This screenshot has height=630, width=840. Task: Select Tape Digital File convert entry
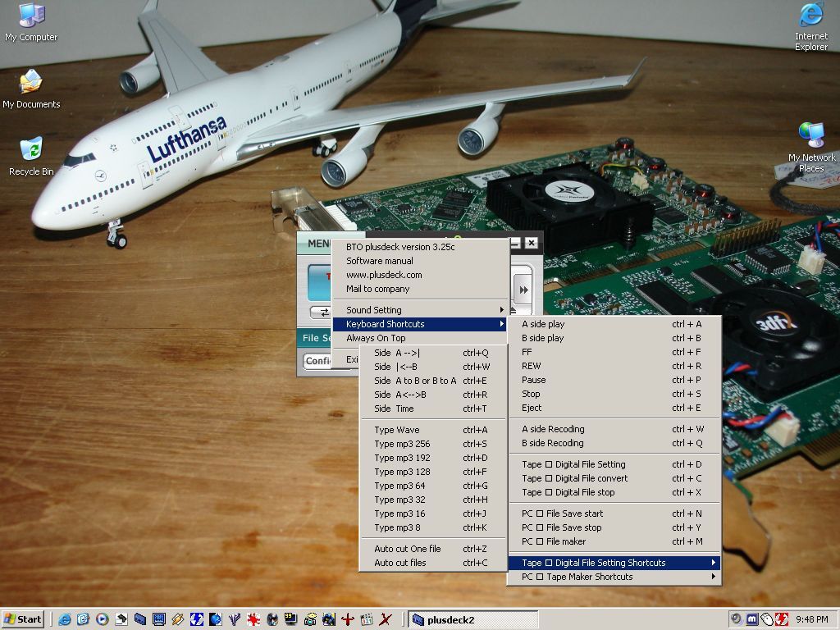coord(614,478)
